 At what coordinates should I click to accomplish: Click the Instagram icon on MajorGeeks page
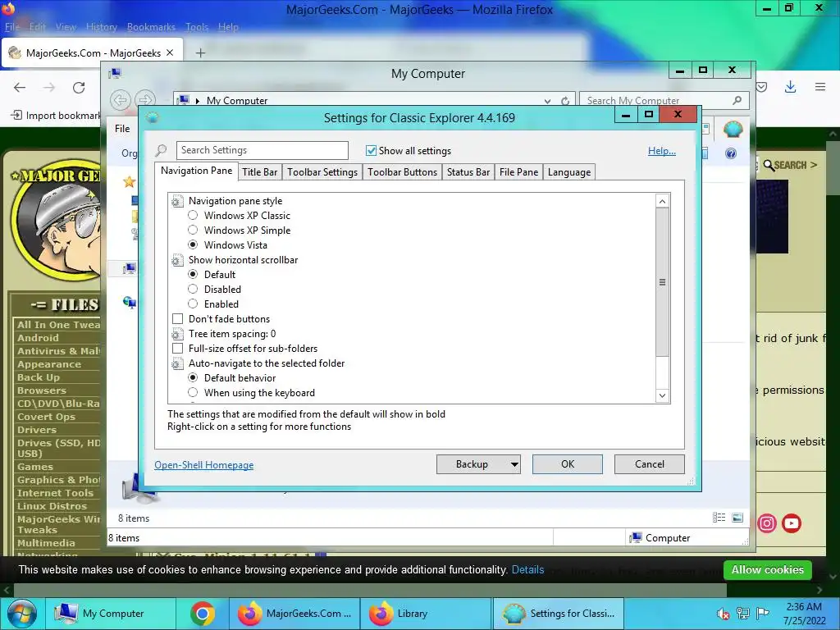click(767, 523)
